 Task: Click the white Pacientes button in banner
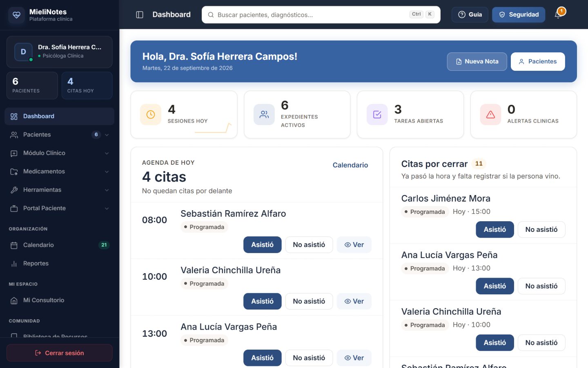click(x=538, y=61)
